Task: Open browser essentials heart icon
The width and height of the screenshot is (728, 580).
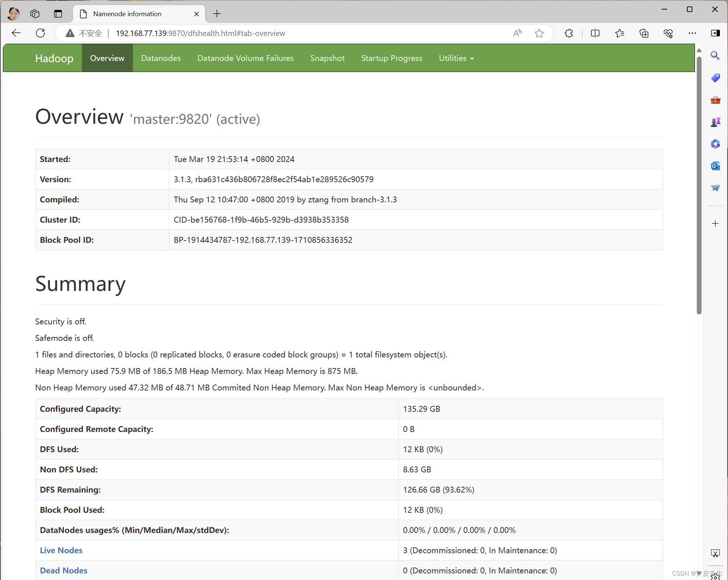Action: pyautogui.click(x=668, y=33)
